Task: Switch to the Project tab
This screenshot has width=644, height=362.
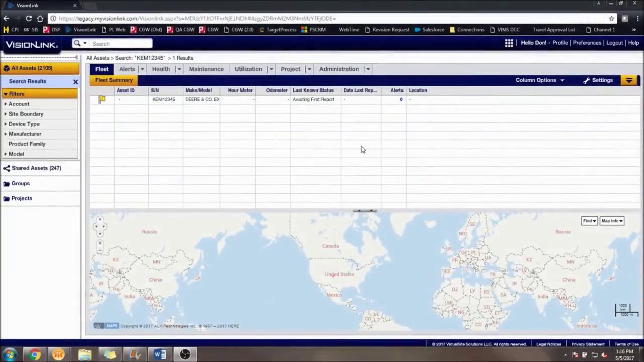Action: 290,69
